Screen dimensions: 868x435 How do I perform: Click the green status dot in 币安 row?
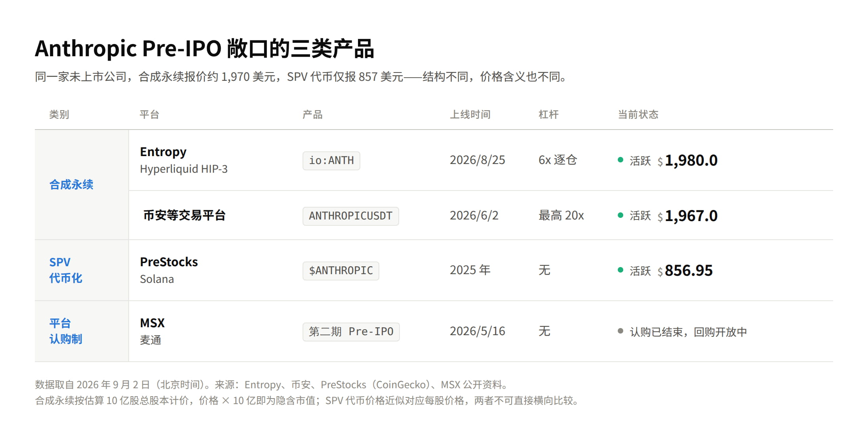click(621, 215)
